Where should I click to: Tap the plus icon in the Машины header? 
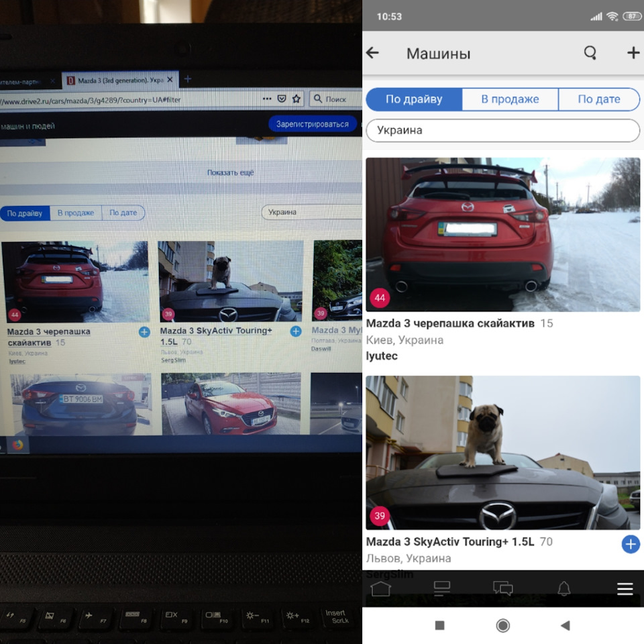coord(633,52)
